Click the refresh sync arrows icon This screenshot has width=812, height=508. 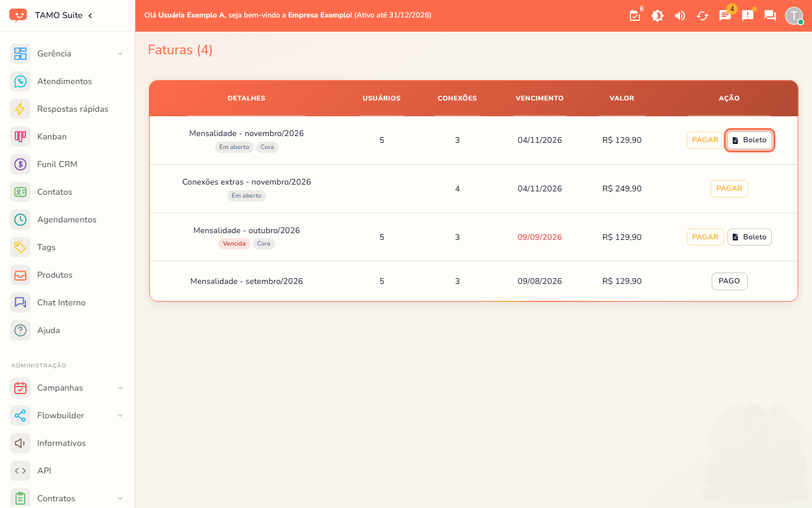(x=703, y=16)
